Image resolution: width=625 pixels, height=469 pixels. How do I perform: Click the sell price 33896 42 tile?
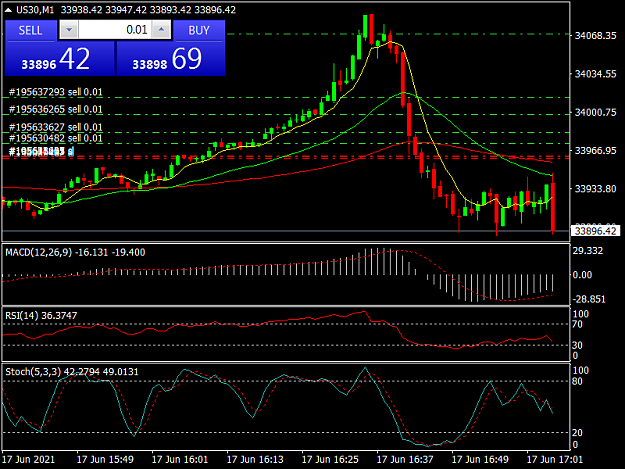click(59, 59)
